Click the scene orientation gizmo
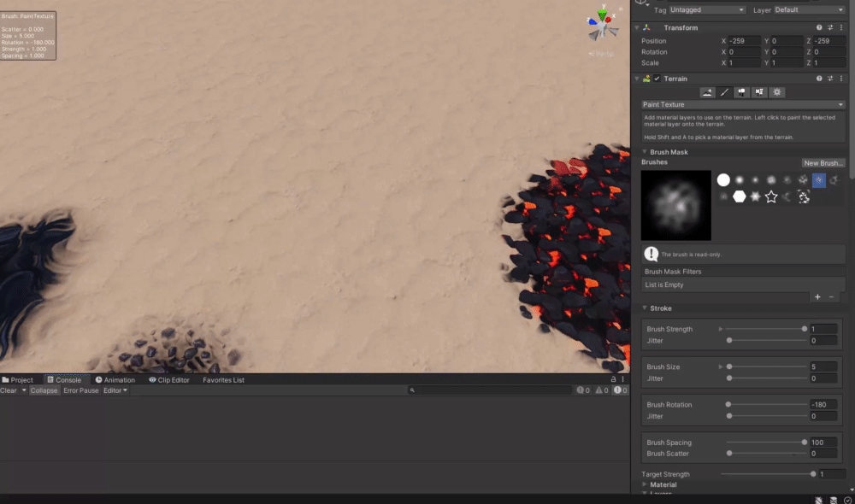Screen dimensions: 855x504 (603, 25)
